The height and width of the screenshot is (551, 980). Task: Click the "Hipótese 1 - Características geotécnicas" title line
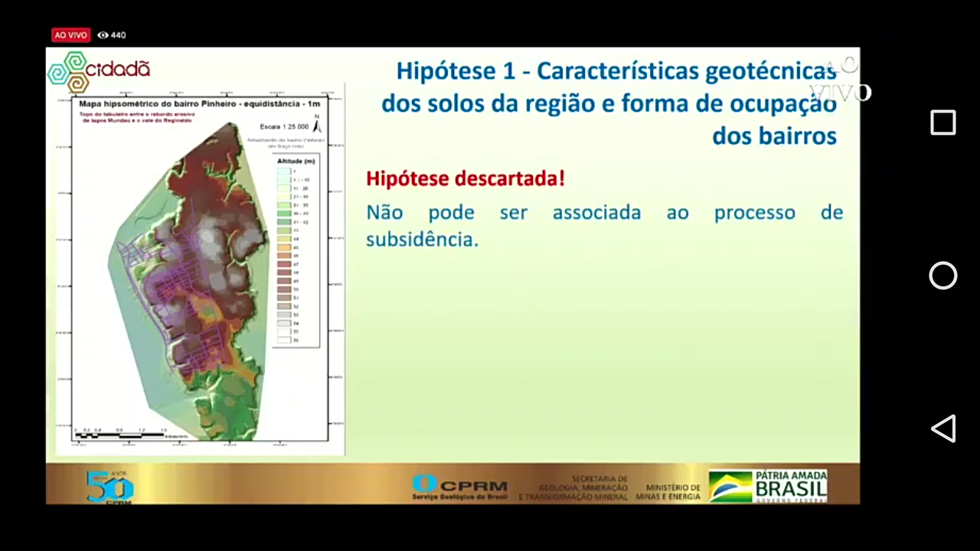[616, 71]
